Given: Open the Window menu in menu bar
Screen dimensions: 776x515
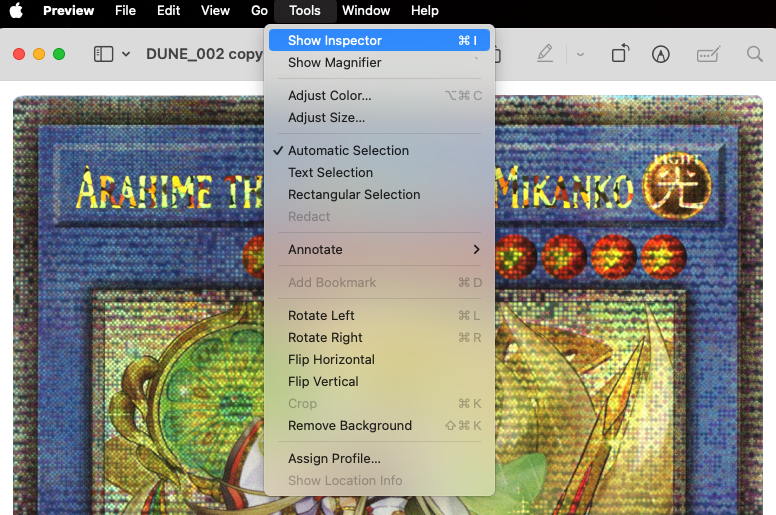Looking at the screenshot, I should [366, 11].
